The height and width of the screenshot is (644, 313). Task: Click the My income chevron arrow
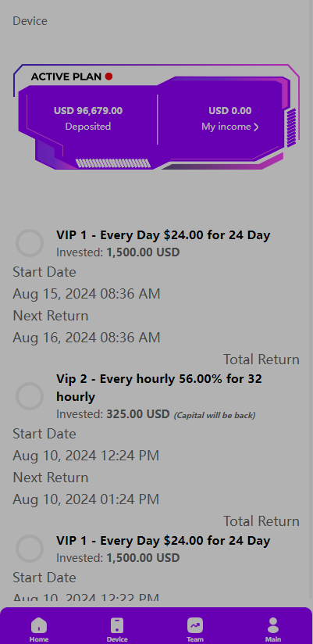(256, 127)
